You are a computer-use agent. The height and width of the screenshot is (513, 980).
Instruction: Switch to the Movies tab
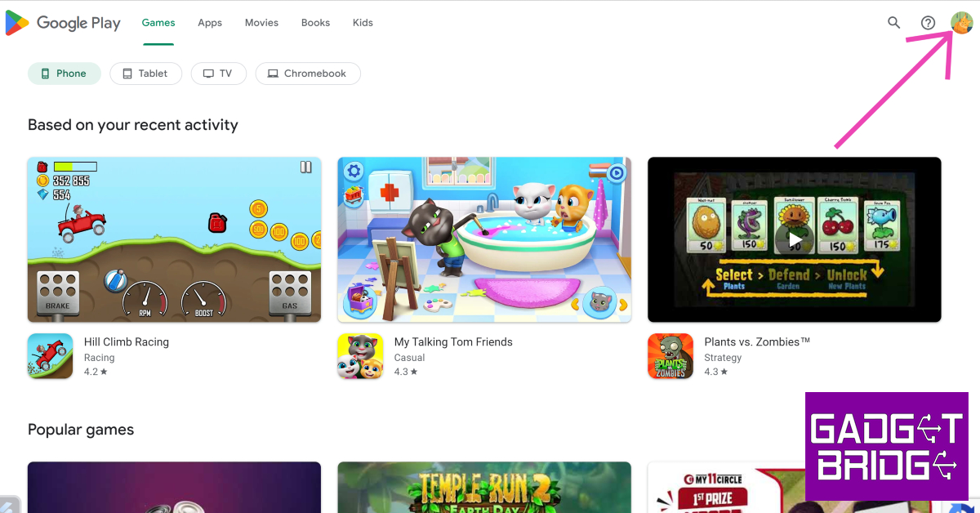(261, 23)
